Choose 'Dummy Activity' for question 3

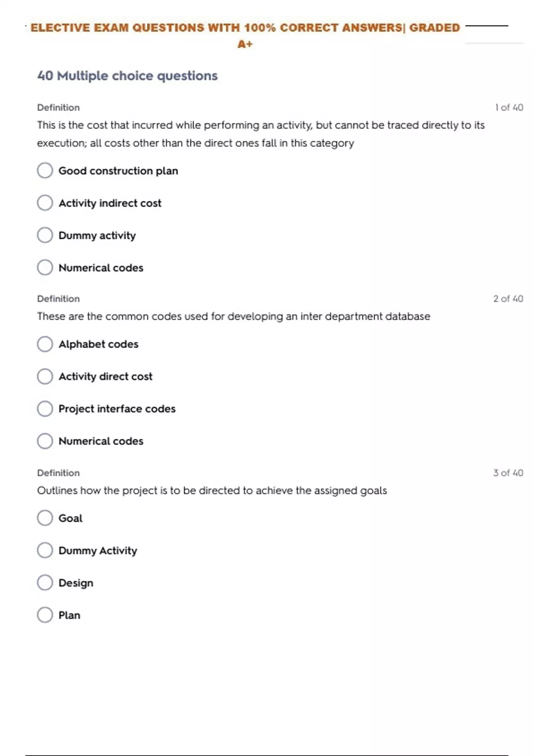[x=45, y=551]
